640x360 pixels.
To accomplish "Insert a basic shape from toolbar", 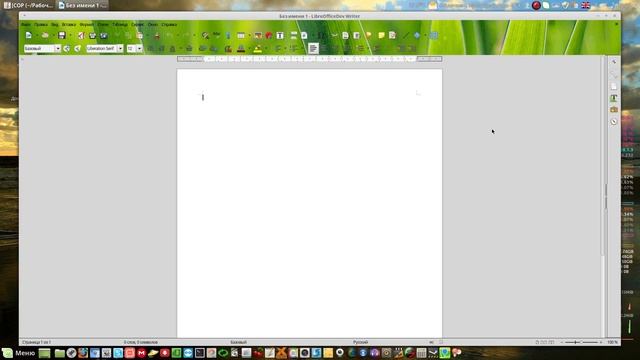I will 417,36.
